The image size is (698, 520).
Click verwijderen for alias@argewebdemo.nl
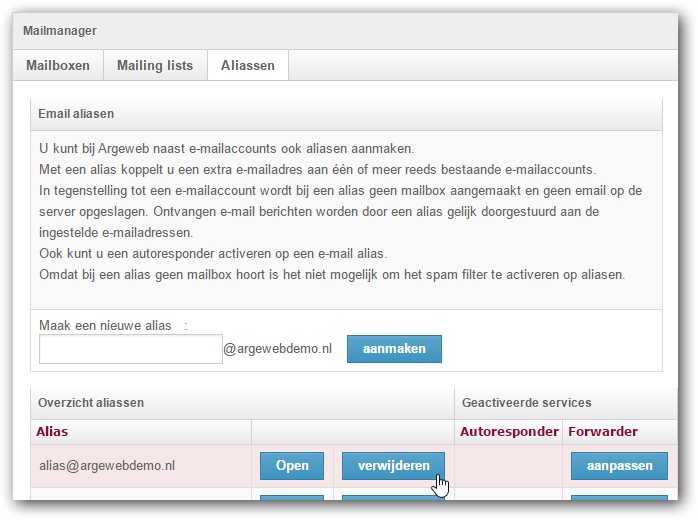pyautogui.click(x=393, y=466)
